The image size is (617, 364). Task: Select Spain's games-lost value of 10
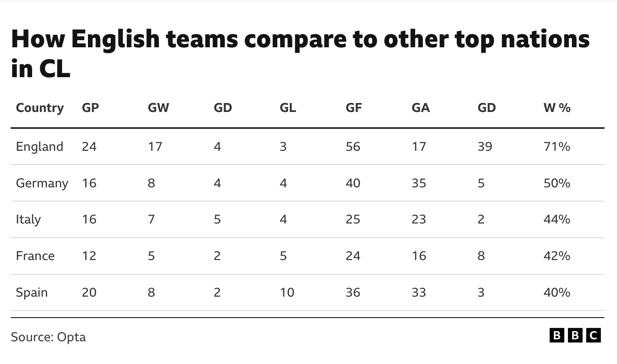click(x=287, y=293)
